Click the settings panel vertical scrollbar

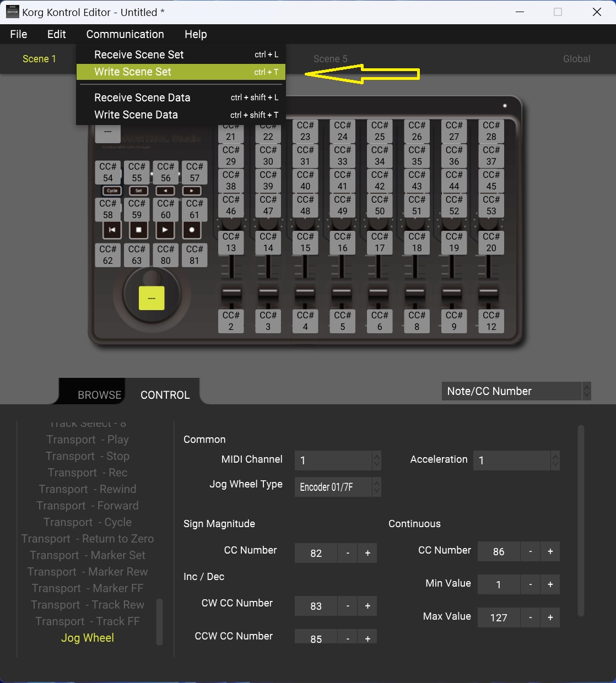coord(581,521)
